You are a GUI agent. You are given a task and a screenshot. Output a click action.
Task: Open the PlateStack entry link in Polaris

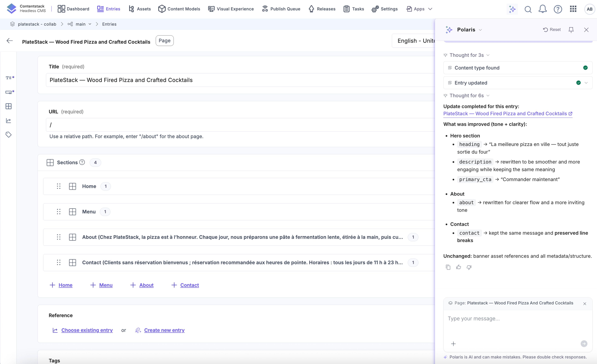(508, 114)
